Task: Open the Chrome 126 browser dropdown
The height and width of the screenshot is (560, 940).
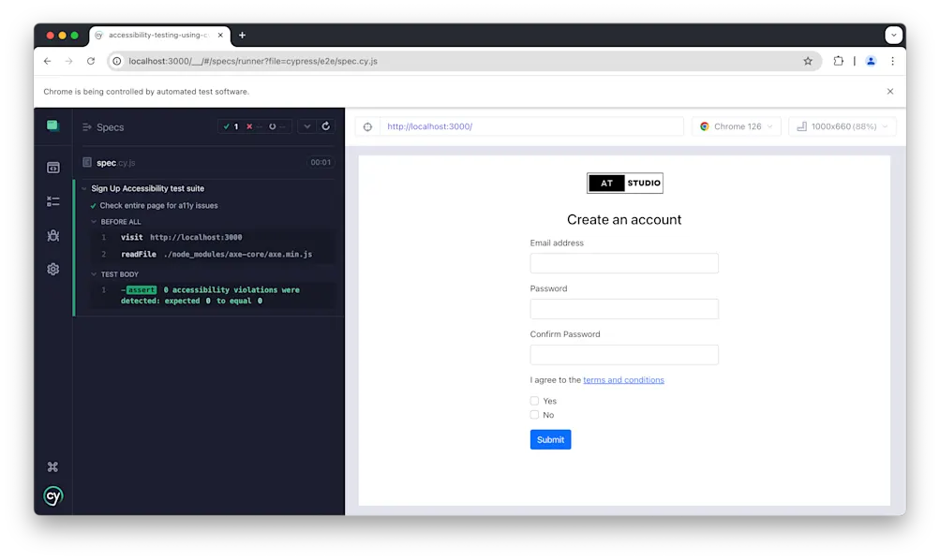Action: (737, 125)
